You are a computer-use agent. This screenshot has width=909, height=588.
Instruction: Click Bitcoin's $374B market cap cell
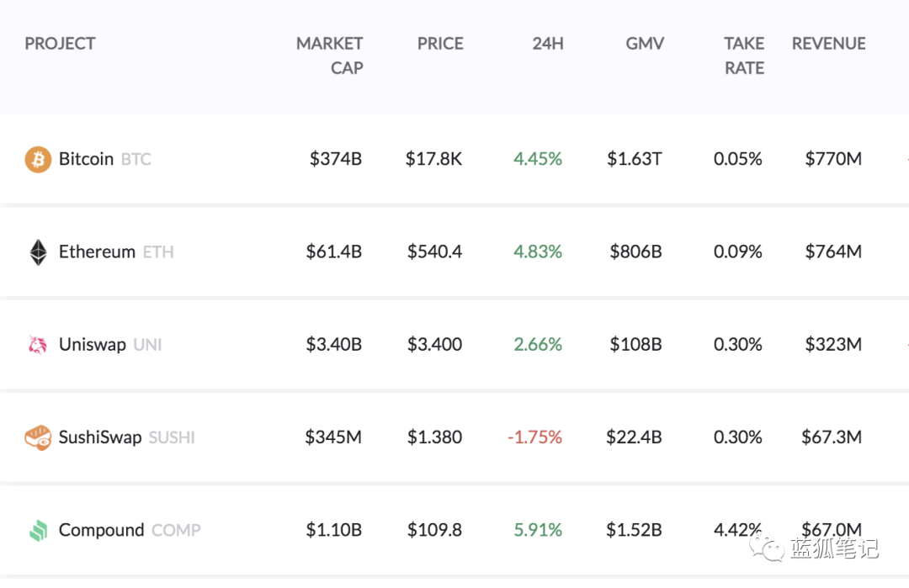335,159
